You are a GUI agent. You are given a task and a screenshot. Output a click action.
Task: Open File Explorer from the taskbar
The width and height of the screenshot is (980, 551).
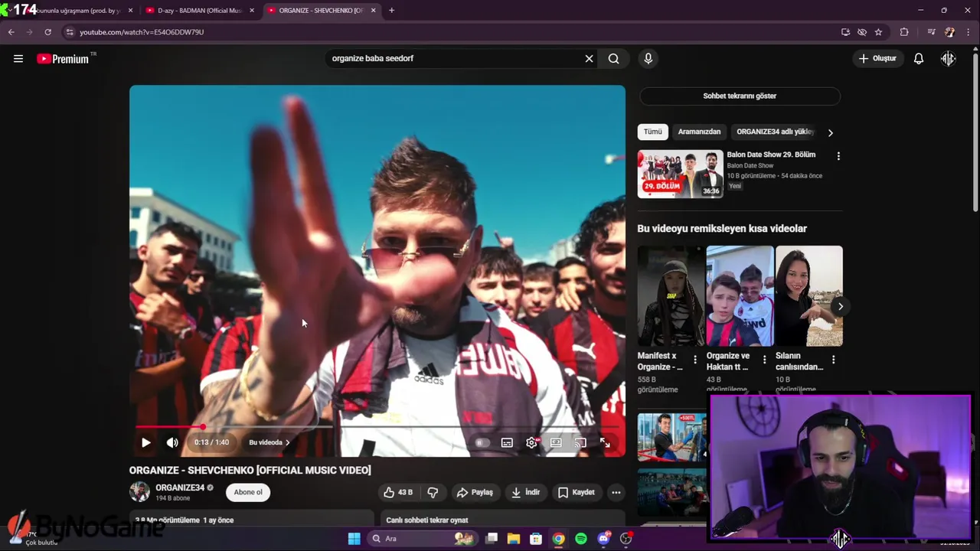click(514, 539)
